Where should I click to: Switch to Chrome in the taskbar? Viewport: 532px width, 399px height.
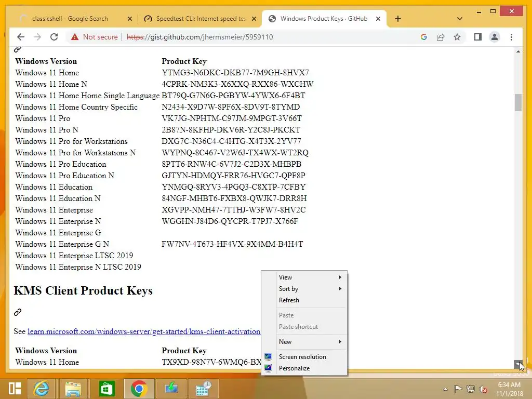pos(139,389)
